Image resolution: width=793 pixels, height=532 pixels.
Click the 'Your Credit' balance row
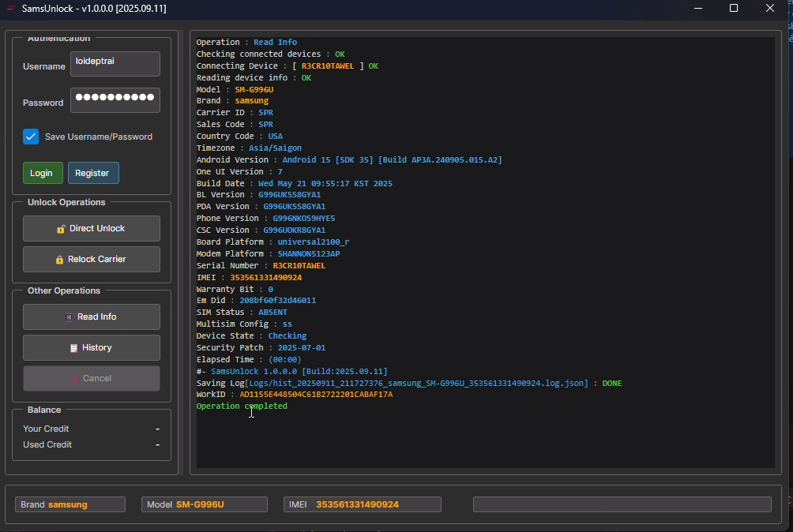click(x=92, y=429)
